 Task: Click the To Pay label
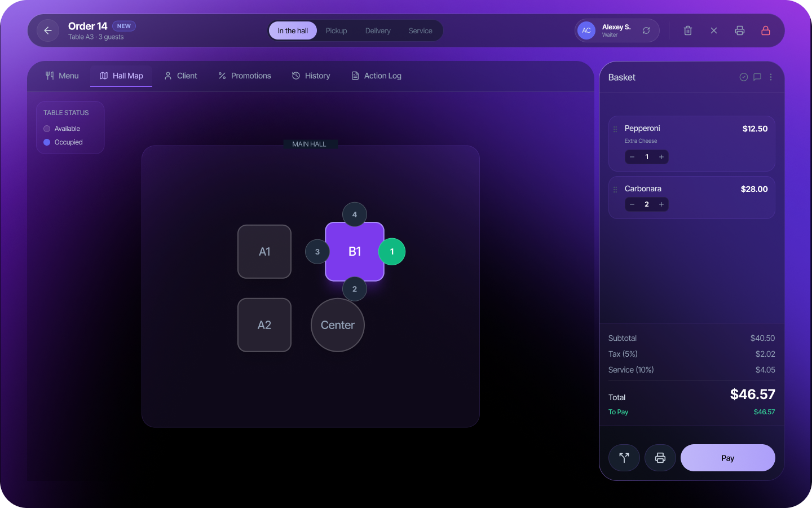tap(618, 412)
